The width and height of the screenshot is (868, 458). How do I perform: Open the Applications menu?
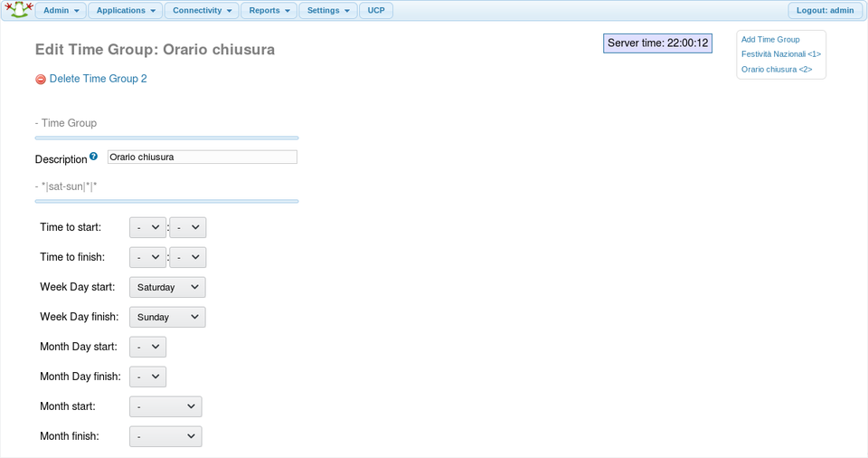point(126,11)
